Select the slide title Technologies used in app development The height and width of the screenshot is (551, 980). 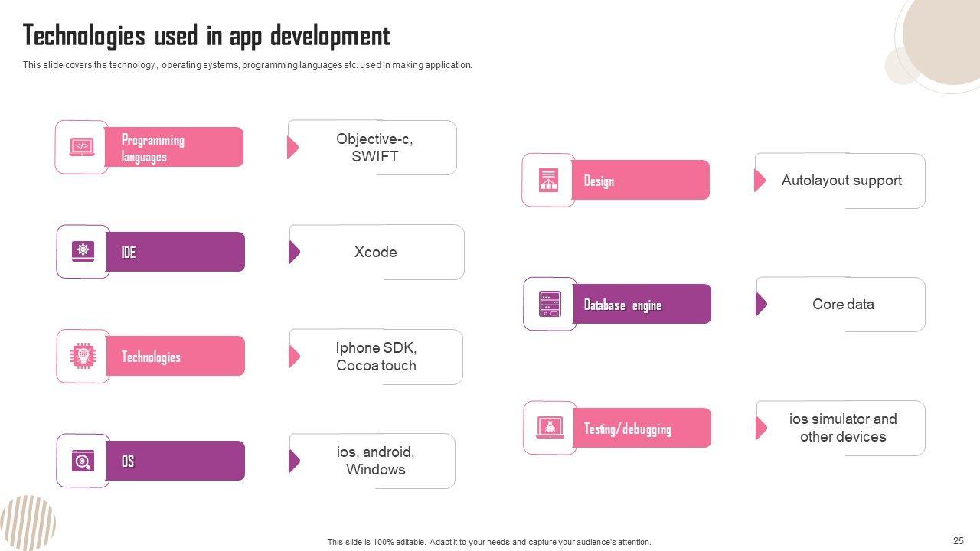pyautogui.click(x=207, y=36)
